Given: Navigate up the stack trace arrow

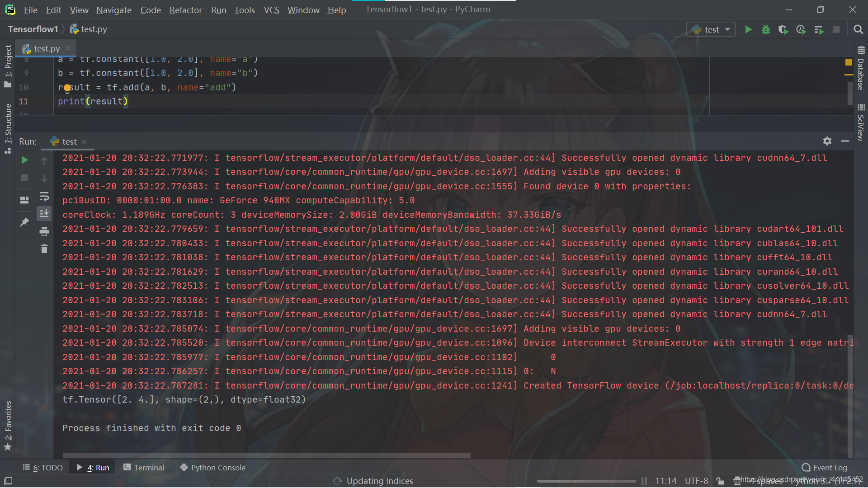Looking at the screenshot, I should pyautogui.click(x=44, y=160).
